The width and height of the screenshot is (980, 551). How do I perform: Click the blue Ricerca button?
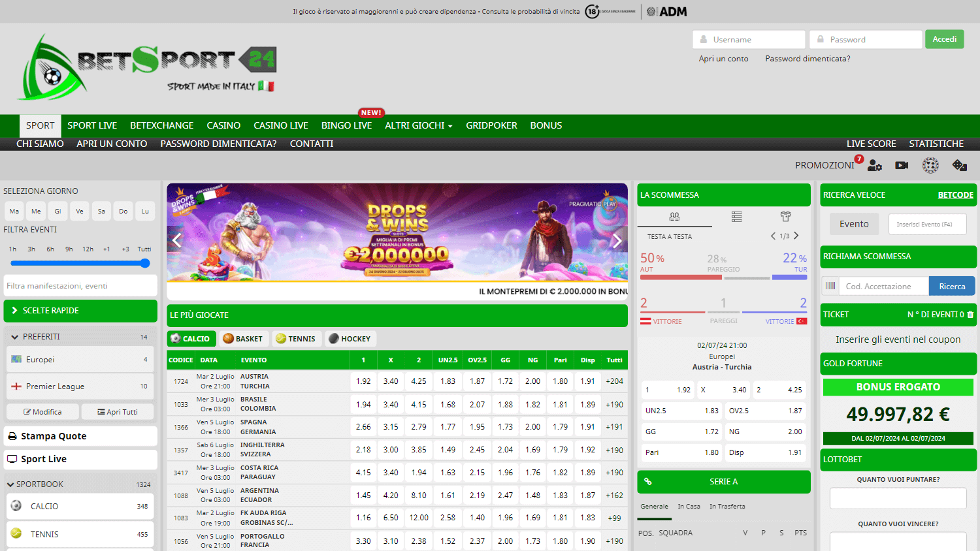click(x=952, y=286)
